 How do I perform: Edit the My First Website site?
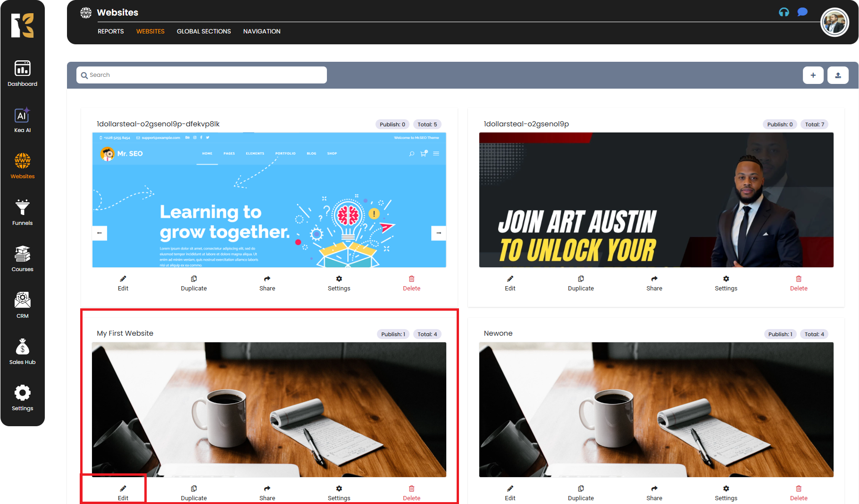point(123,493)
